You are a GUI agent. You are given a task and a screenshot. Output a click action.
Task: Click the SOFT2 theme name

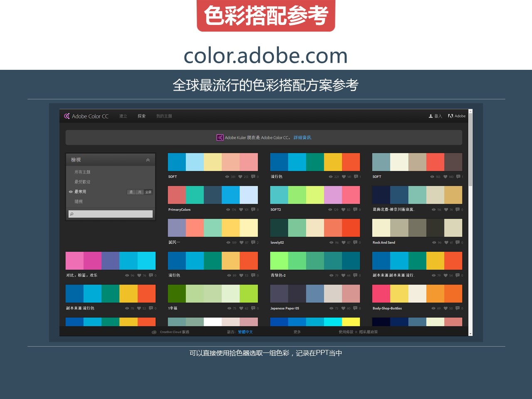point(276,209)
